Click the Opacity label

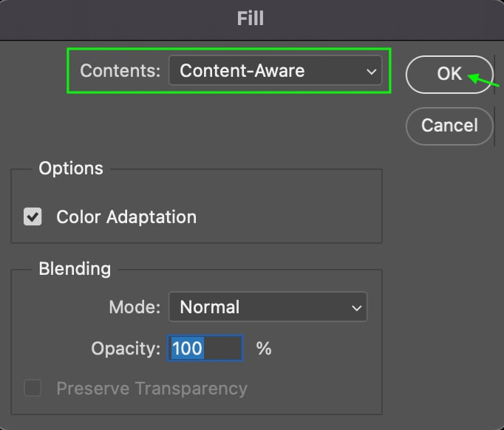click(x=126, y=349)
